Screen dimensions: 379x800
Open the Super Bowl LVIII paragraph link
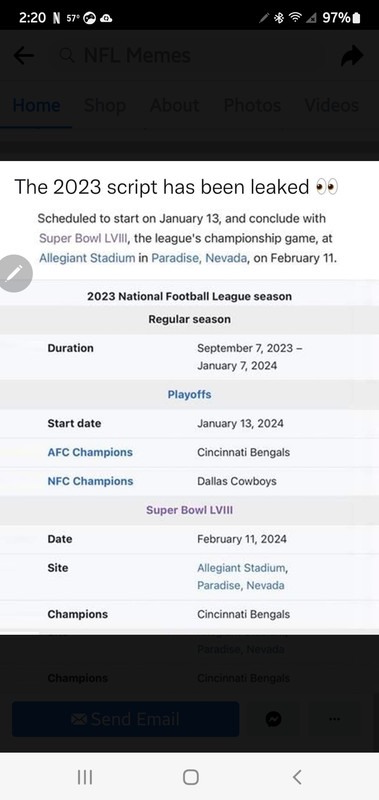83,238
